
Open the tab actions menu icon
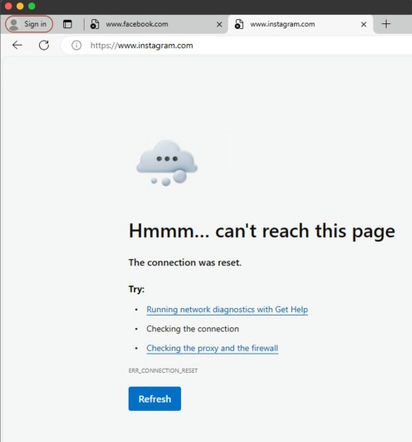pos(67,24)
